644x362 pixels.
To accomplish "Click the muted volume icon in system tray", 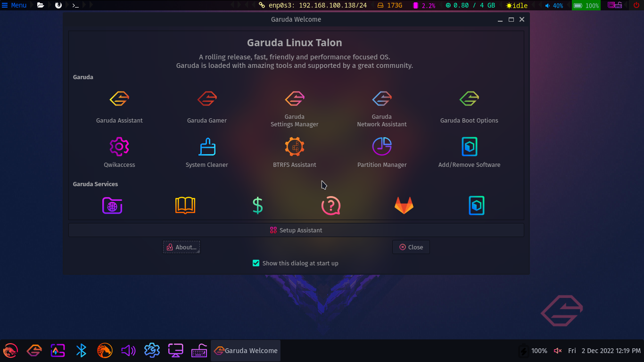I will point(558,351).
